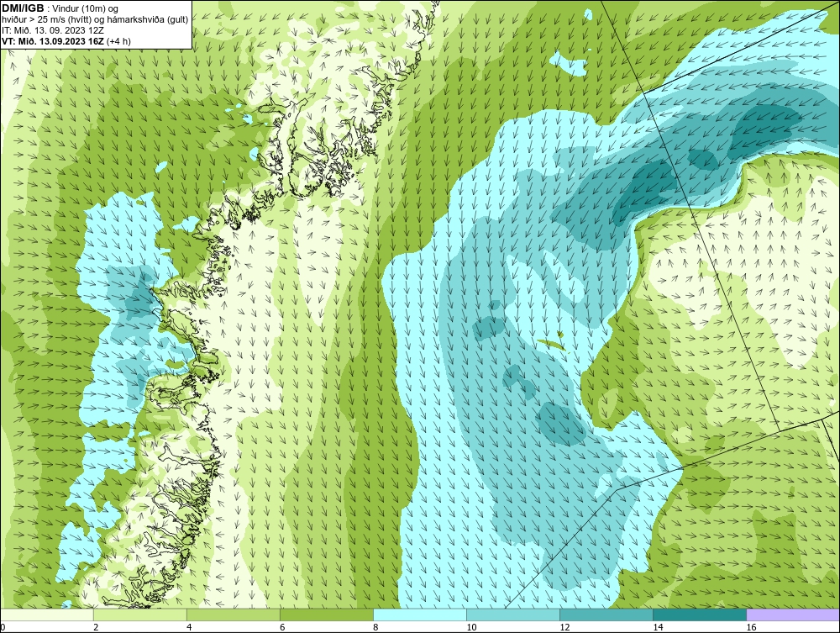Click the 2–4 m/s light green legend swatch

[139, 615]
